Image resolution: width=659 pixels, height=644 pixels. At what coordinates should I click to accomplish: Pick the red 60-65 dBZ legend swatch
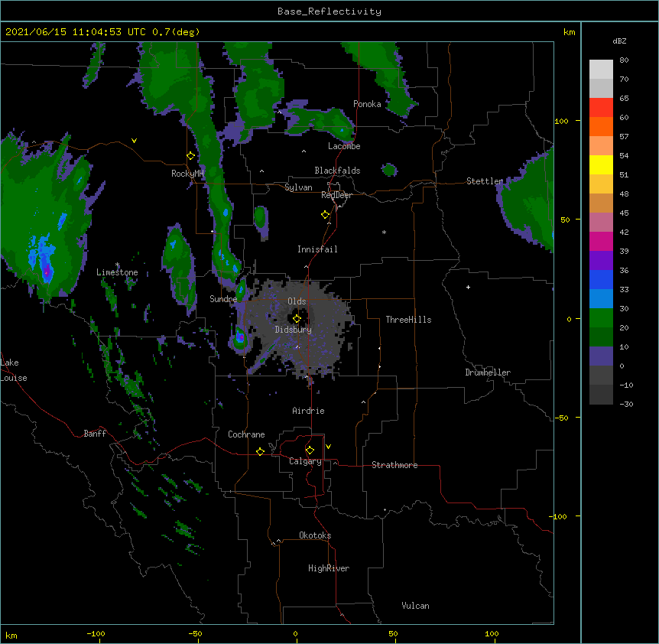click(x=601, y=108)
